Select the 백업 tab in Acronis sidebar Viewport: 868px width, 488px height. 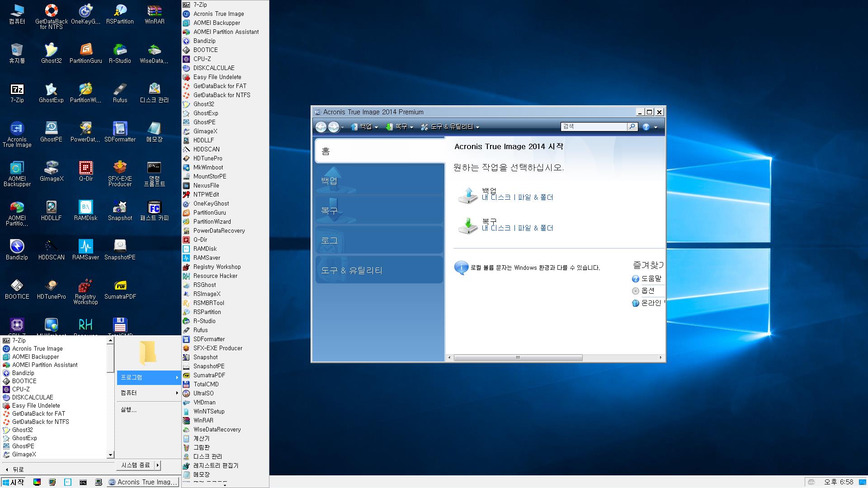[380, 180]
